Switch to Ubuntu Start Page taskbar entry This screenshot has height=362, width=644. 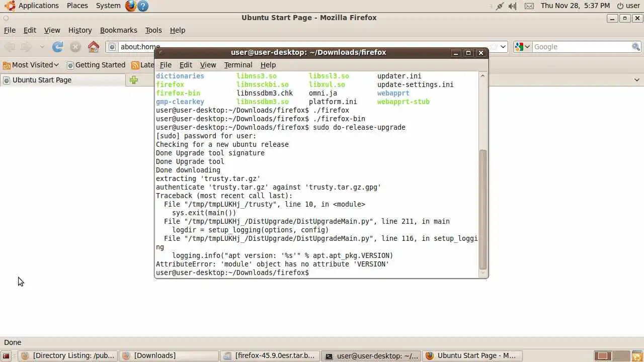point(472,356)
